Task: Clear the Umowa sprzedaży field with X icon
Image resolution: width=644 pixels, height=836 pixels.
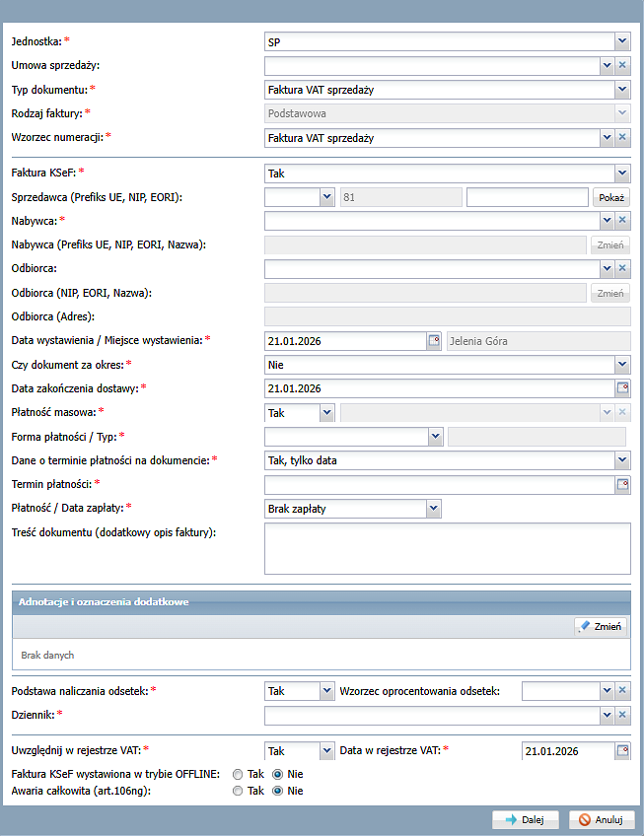Action: point(622,66)
